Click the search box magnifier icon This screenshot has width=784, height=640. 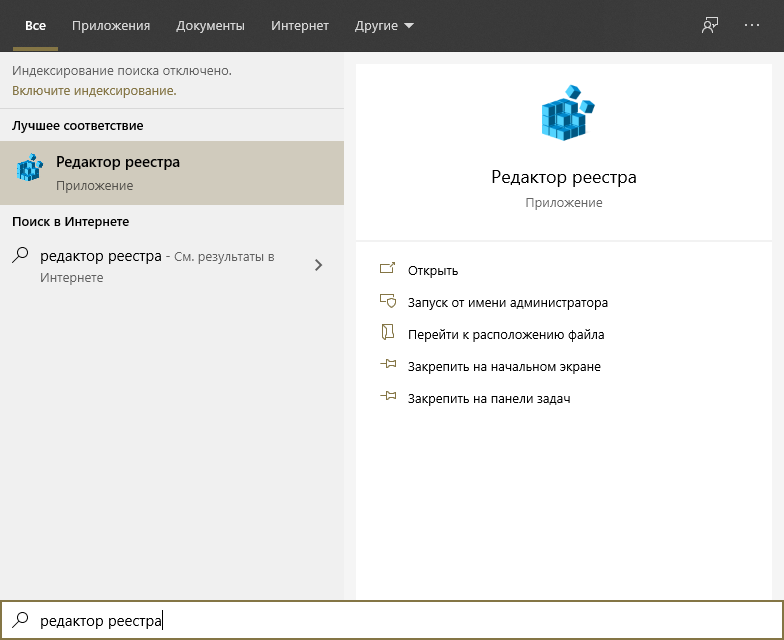click(20, 620)
